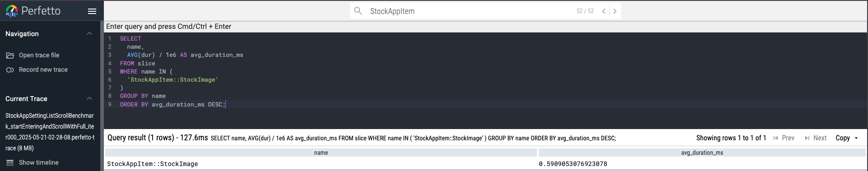This screenshot has height=171, width=868.
Task: Click the name column header
Action: tap(321, 153)
